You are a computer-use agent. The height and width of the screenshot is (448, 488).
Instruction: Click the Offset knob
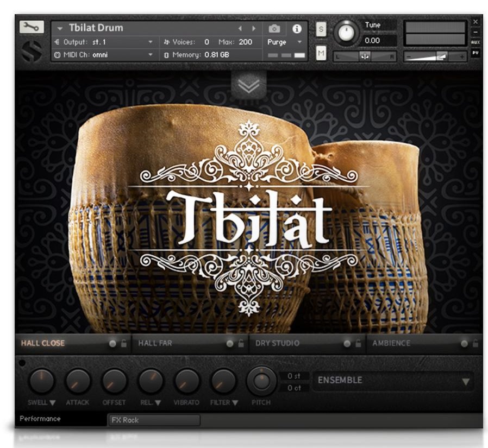[114, 381]
